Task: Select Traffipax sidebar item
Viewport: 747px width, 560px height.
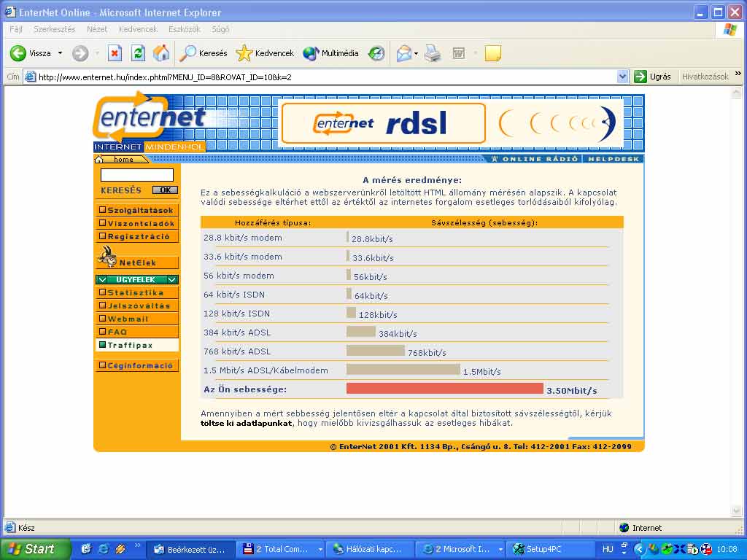Action: pyautogui.click(x=136, y=345)
